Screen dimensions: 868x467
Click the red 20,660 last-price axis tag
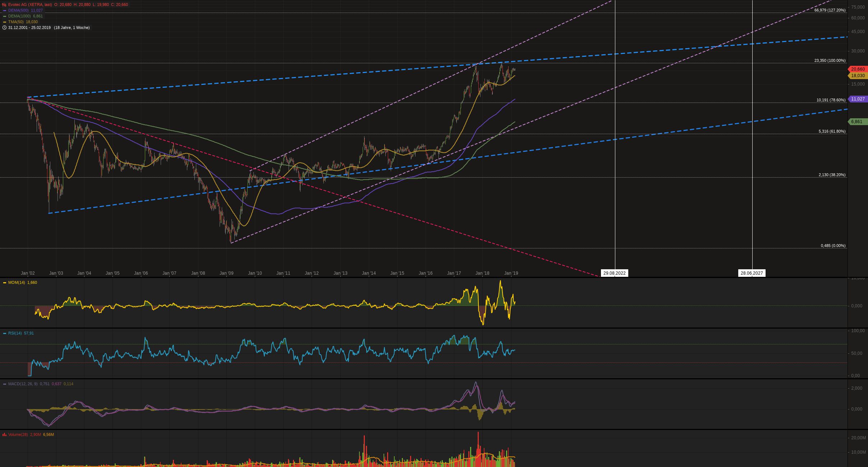click(x=858, y=69)
